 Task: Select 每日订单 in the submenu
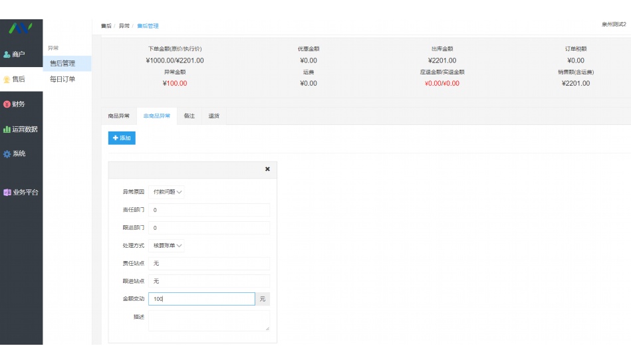pos(63,79)
